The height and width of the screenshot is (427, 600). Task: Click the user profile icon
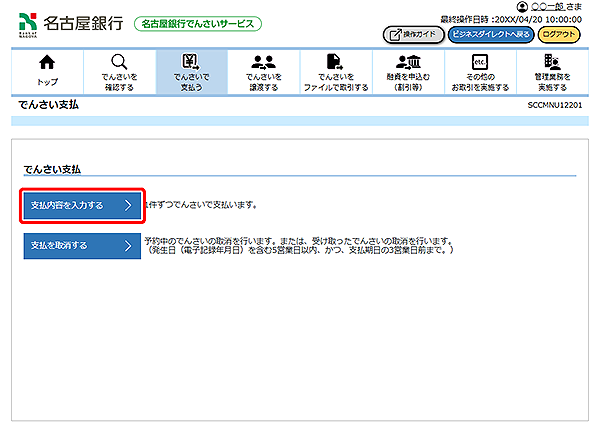(522, 7)
